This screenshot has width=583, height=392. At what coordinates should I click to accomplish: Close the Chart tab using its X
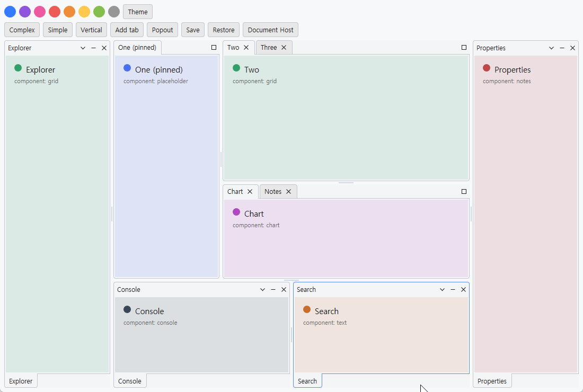(250, 192)
